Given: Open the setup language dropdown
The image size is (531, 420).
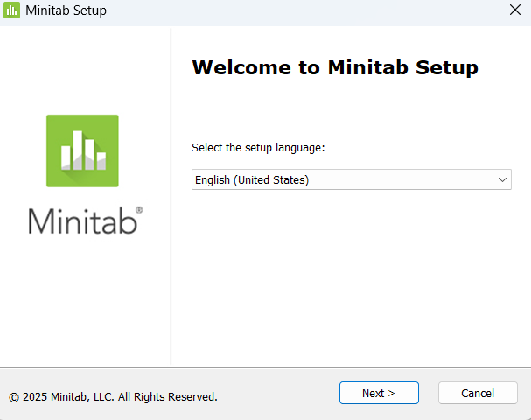Looking at the screenshot, I should click(351, 179).
